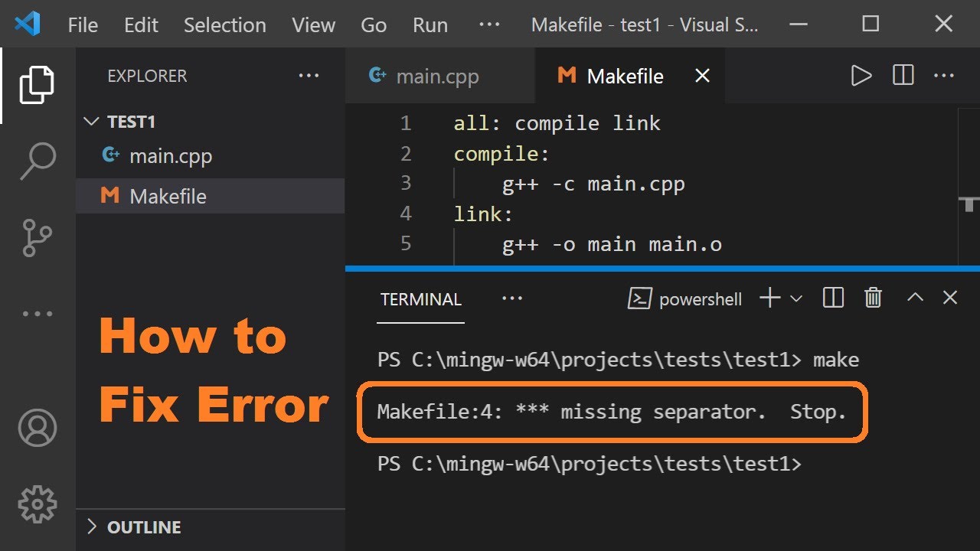Create a new terminal with plus icon
The width and height of the screenshot is (980, 551).
[x=769, y=298]
